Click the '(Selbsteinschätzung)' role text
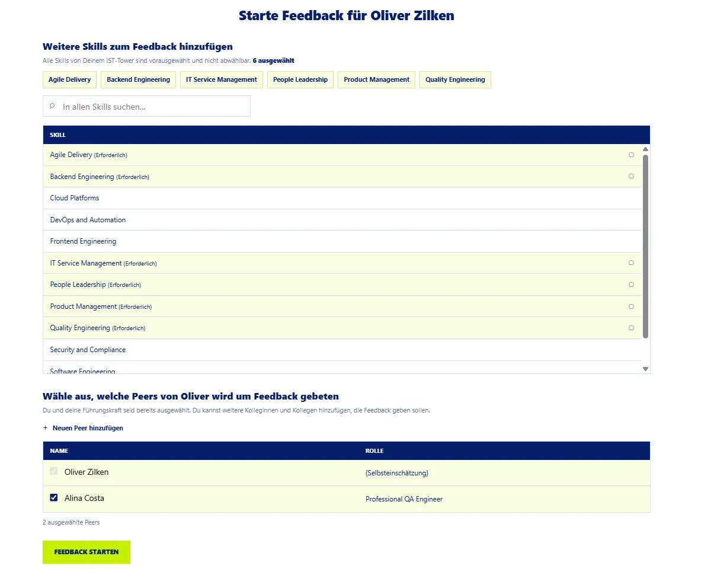The height and width of the screenshot is (588, 727). click(x=397, y=473)
